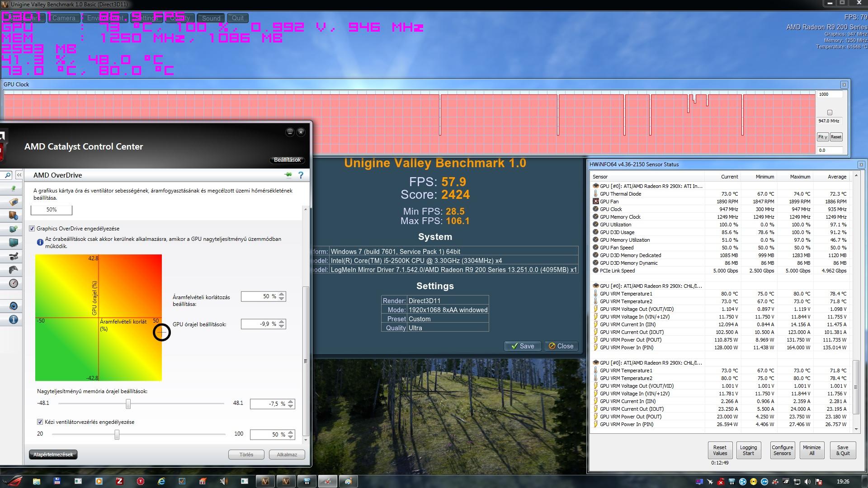Image resolution: width=868 pixels, height=488 pixels.
Task: Open the monitor display sidebar icon in Catalyst
Action: click(x=14, y=243)
